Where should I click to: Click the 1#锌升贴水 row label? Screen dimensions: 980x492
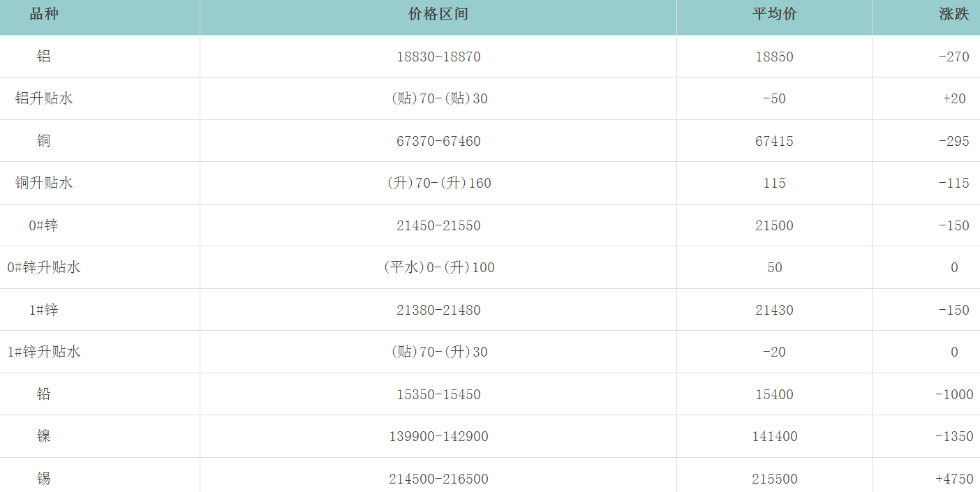coord(44,352)
